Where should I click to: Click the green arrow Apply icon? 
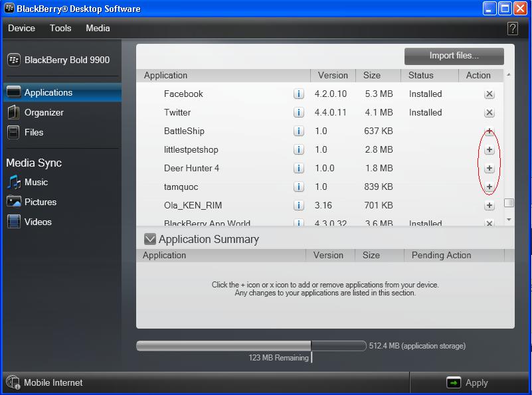click(454, 383)
